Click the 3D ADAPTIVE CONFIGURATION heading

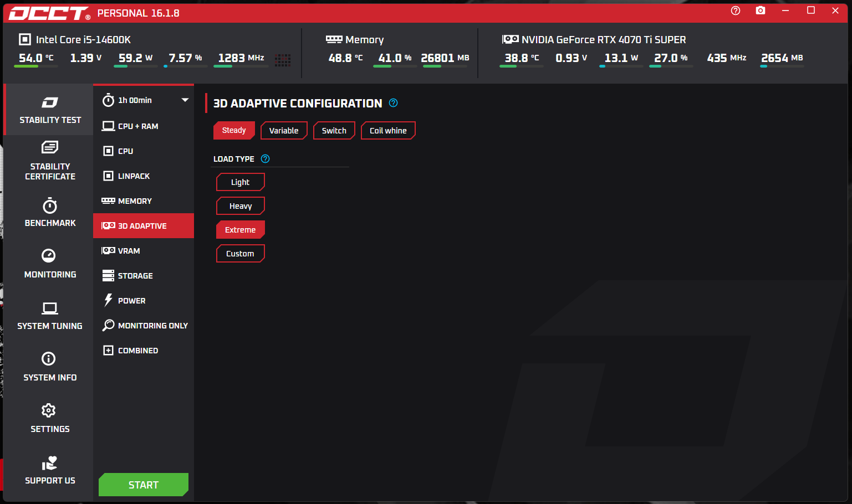[298, 104]
